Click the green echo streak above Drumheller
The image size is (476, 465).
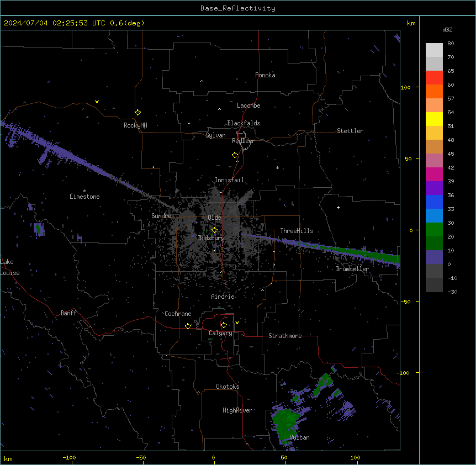click(359, 252)
